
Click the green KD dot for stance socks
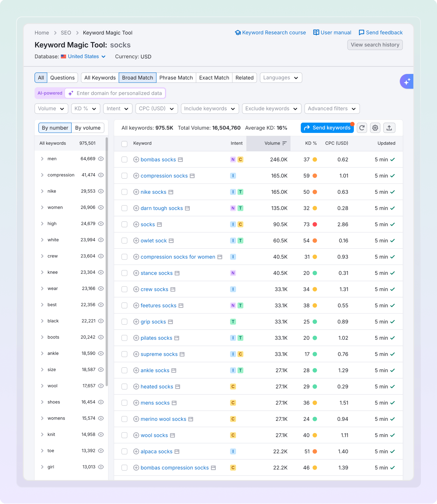point(315,273)
